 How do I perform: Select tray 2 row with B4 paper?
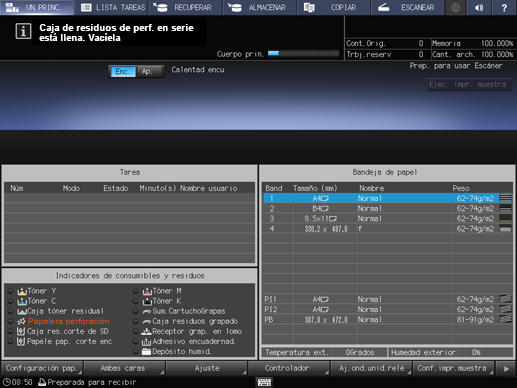coord(388,208)
